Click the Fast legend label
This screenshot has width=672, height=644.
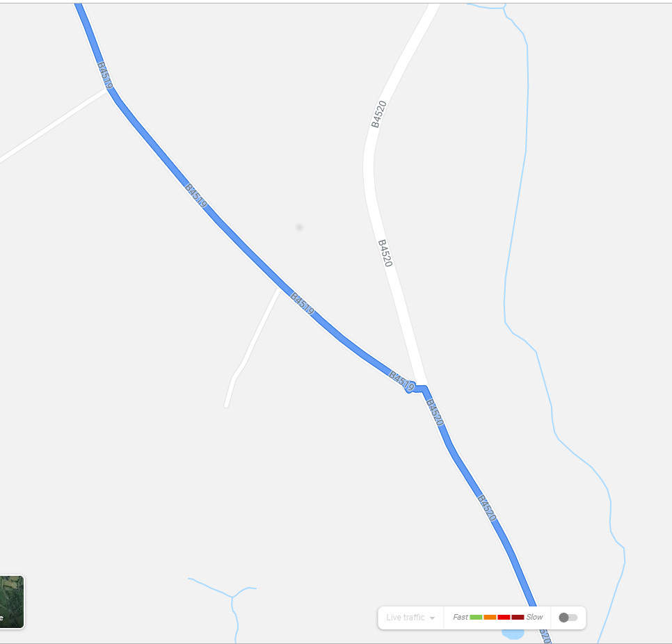(x=461, y=617)
